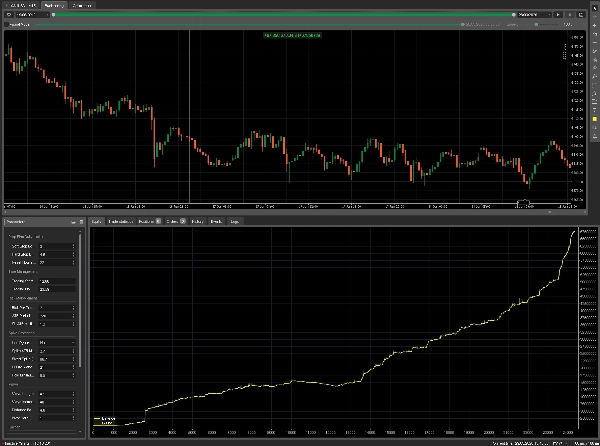Select the cursor pointer tool in right toolbar
The width and height of the screenshot is (600, 446).
coord(595,8)
